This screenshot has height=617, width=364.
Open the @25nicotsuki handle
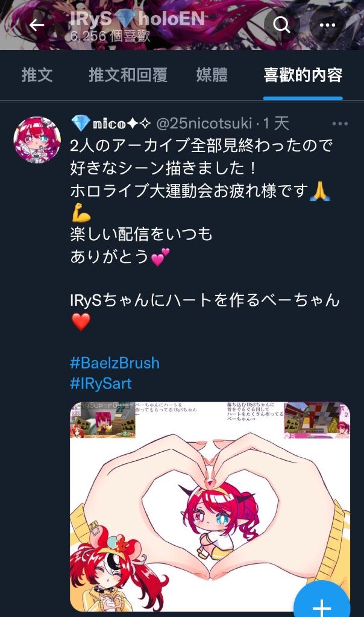[x=204, y=124]
